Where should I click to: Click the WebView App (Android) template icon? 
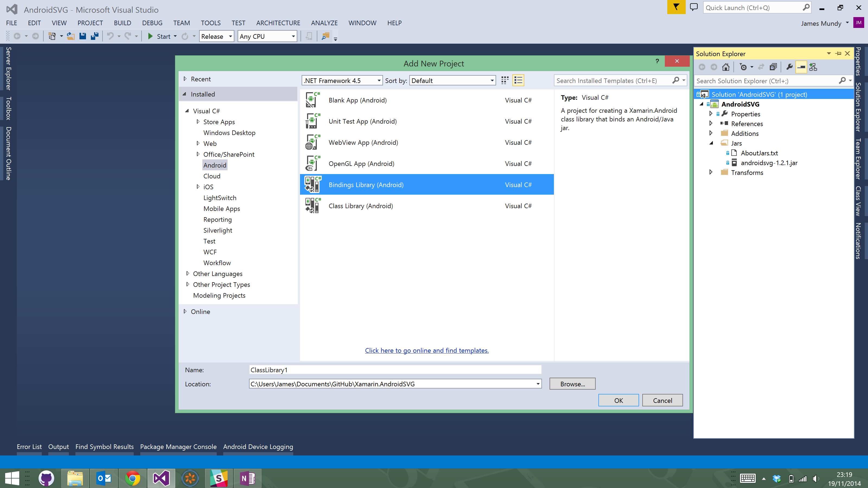(312, 142)
